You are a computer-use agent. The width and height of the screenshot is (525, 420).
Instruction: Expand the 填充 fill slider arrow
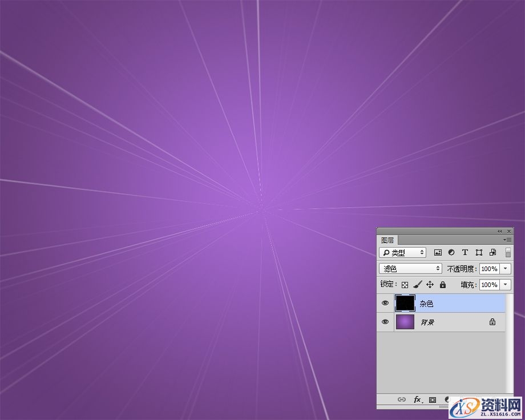pyautogui.click(x=506, y=285)
